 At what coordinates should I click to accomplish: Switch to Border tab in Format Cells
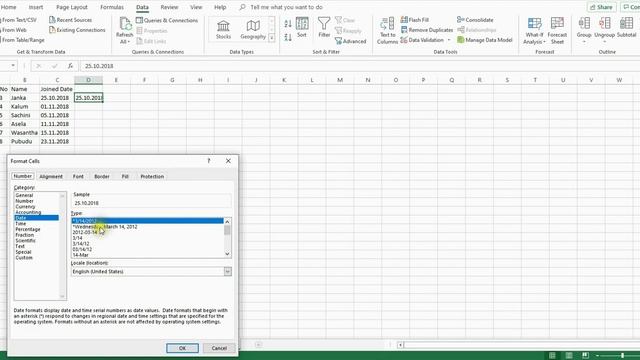(102, 176)
